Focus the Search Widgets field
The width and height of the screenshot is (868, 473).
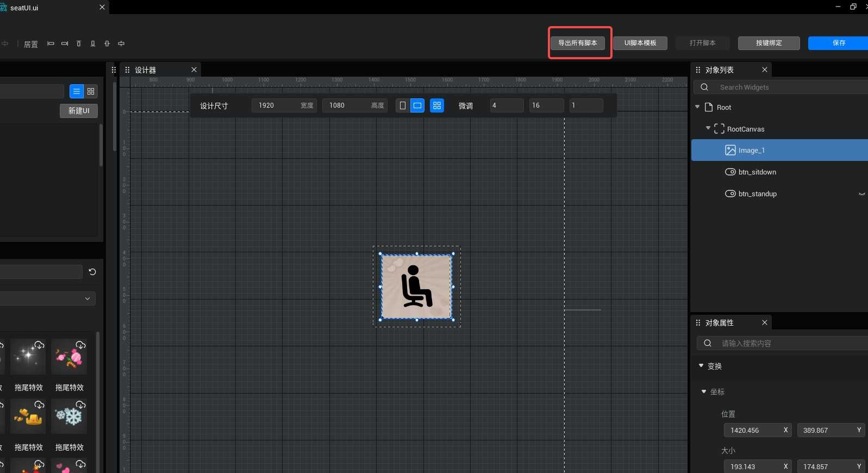point(781,87)
